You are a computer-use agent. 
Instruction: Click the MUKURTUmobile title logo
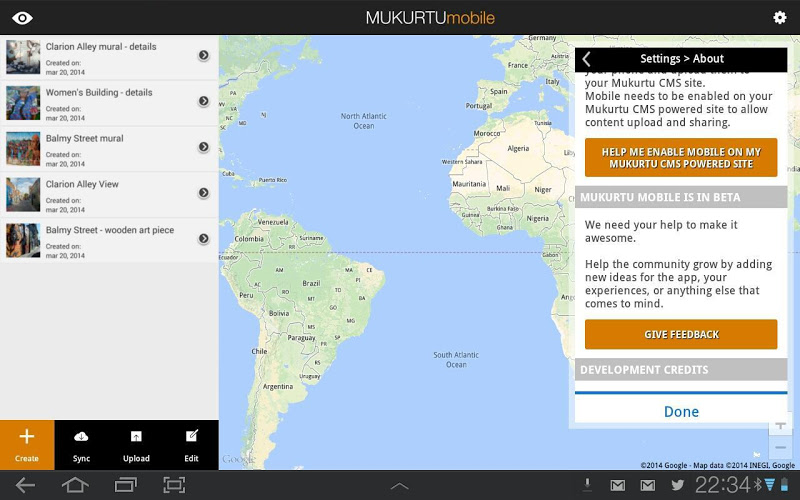tap(430, 18)
